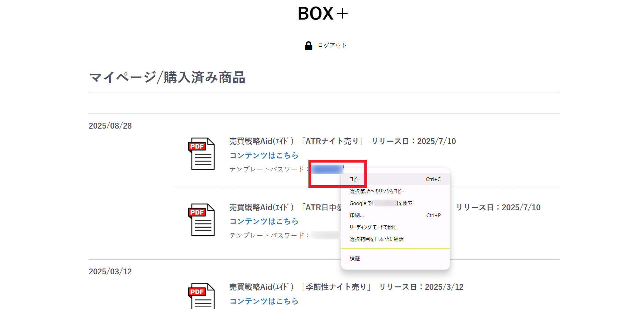
Task: Click the 2025/03/12 purchase date label
Action: tap(110, 272)
